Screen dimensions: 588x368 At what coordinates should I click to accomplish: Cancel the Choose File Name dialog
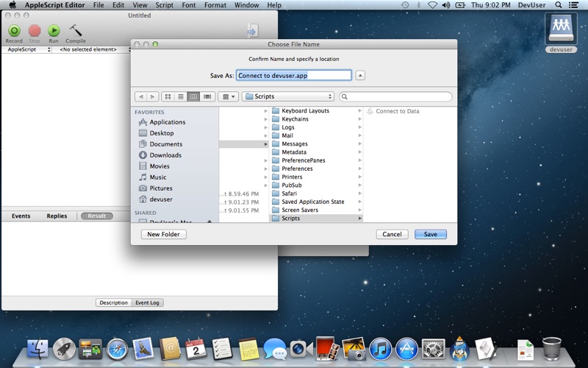pyautogui.click(x=392, y=234)
